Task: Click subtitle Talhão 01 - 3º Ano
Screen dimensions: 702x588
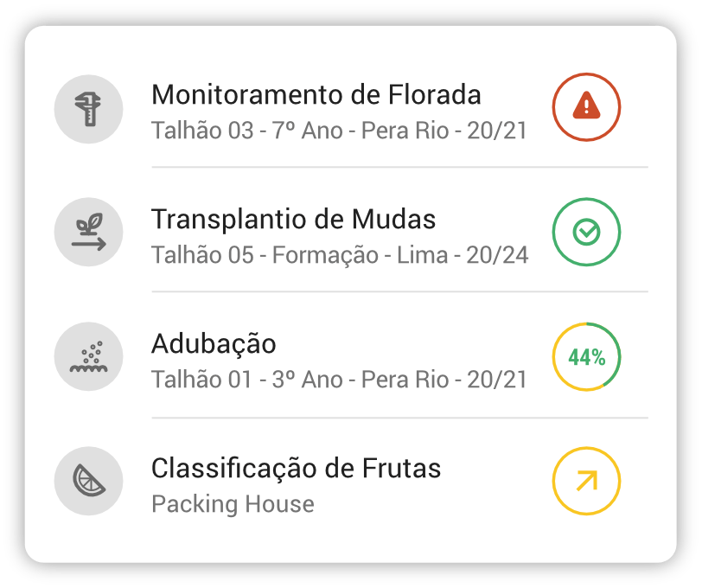Action: coord(338,380)
